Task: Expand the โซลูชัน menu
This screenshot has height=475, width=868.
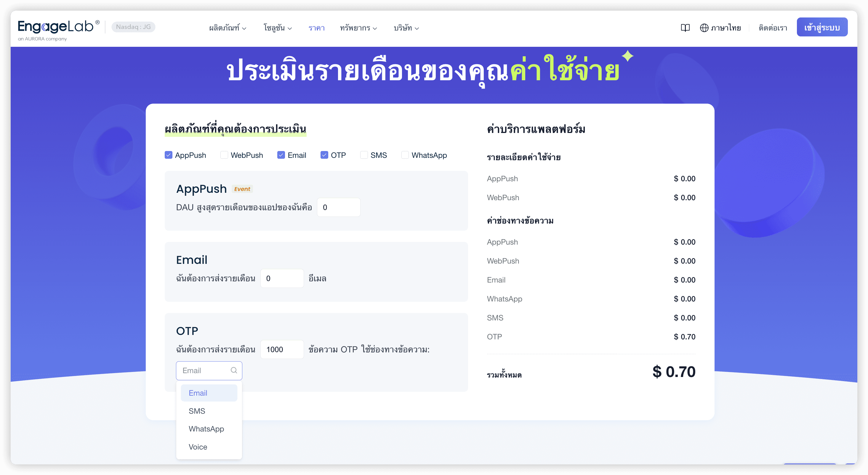Action: pos(278,28)
